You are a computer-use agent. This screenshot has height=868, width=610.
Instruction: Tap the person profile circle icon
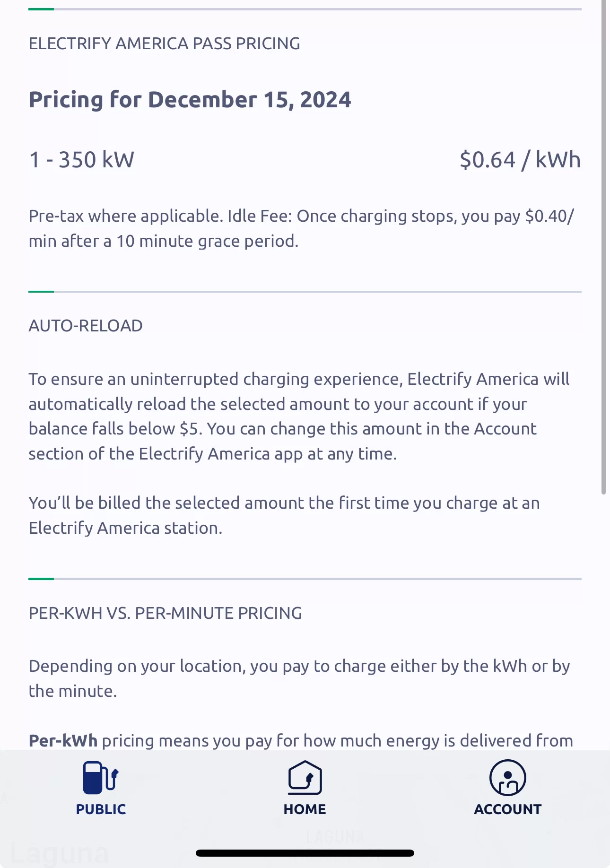pos(508,778)
